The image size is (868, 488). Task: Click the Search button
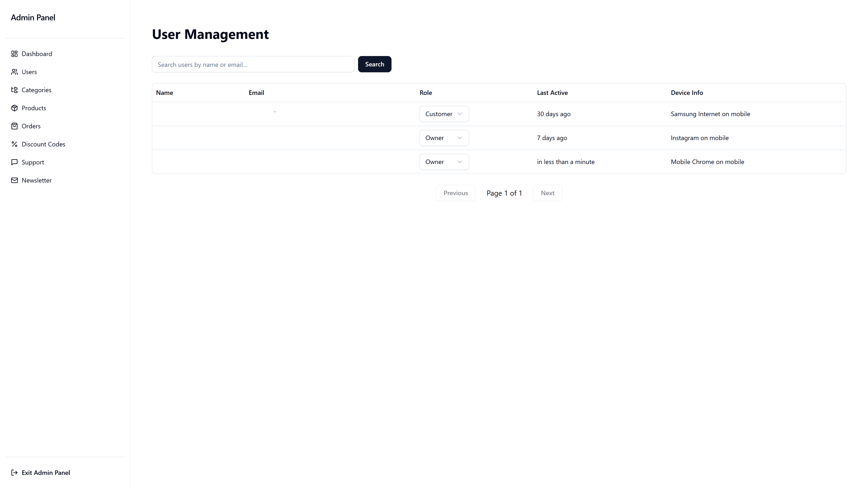[x=374, y=64]
